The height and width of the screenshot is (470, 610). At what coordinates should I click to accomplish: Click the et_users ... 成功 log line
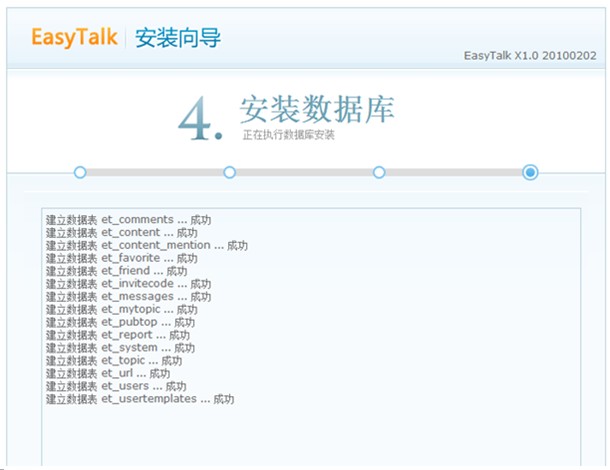[116, 387]
